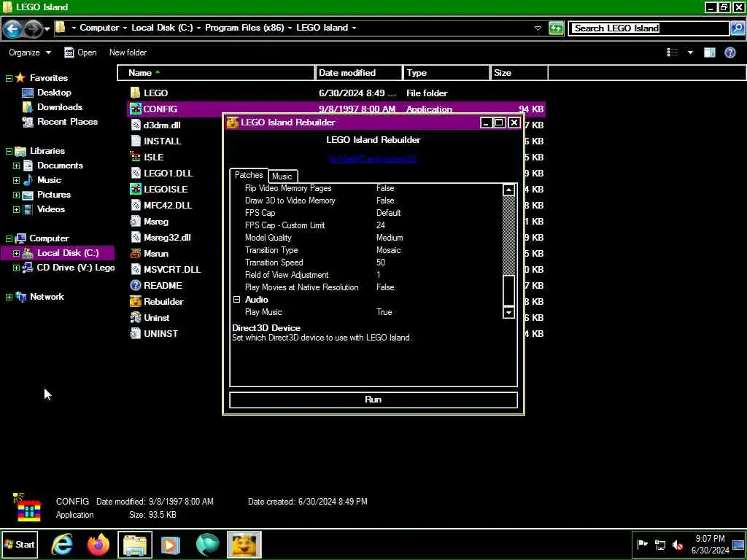Collapse the Audio category in Rebuilder
The width and height of the screenshot is (747, 560).
[236, 300]
